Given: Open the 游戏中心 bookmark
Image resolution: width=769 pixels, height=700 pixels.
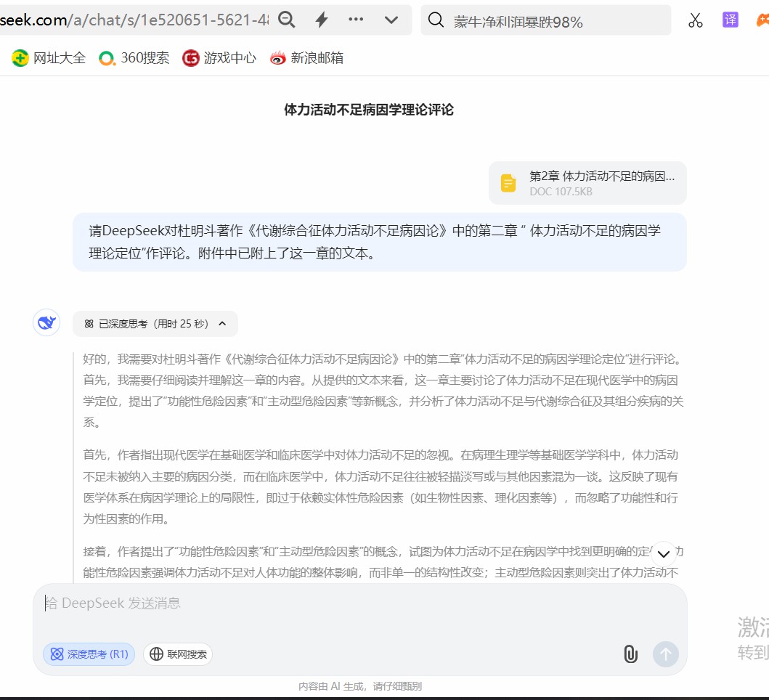Looking at the screenshot, I should click(219, 58).
